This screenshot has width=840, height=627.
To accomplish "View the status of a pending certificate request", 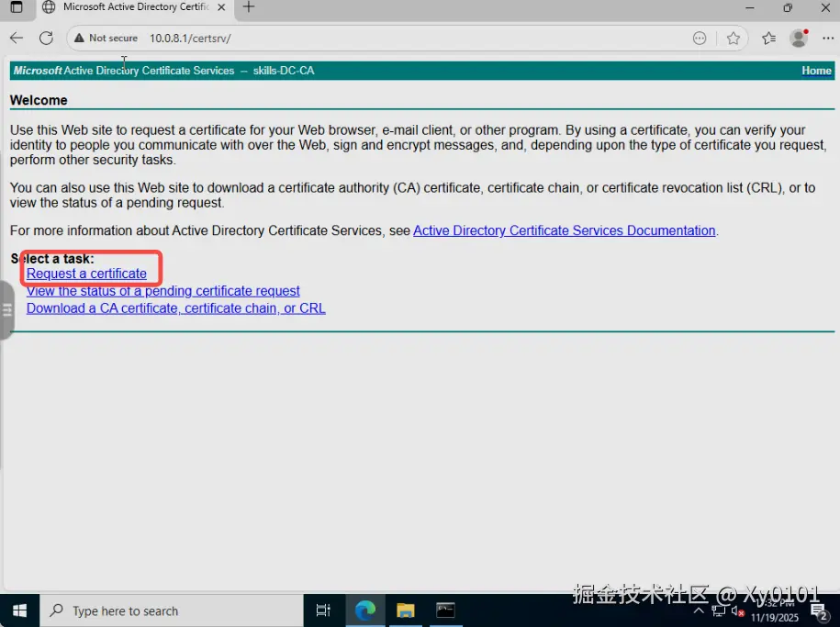I will pyautogui.click(x=162, y=291).
